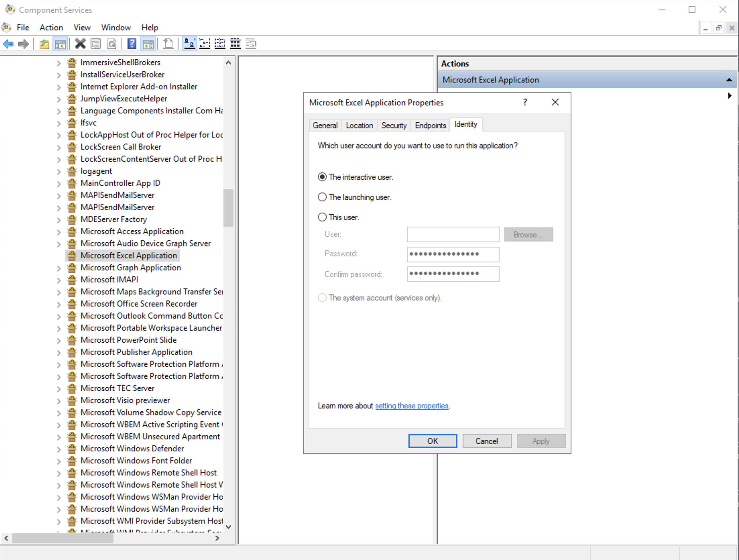Select Microsoft Graph Application tree item

pos(130,268)
